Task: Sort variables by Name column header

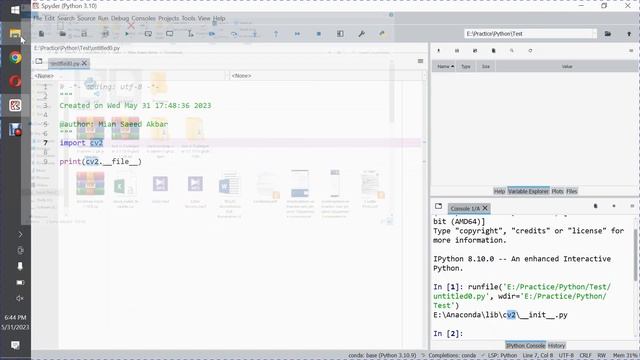Action: (444, 66)
